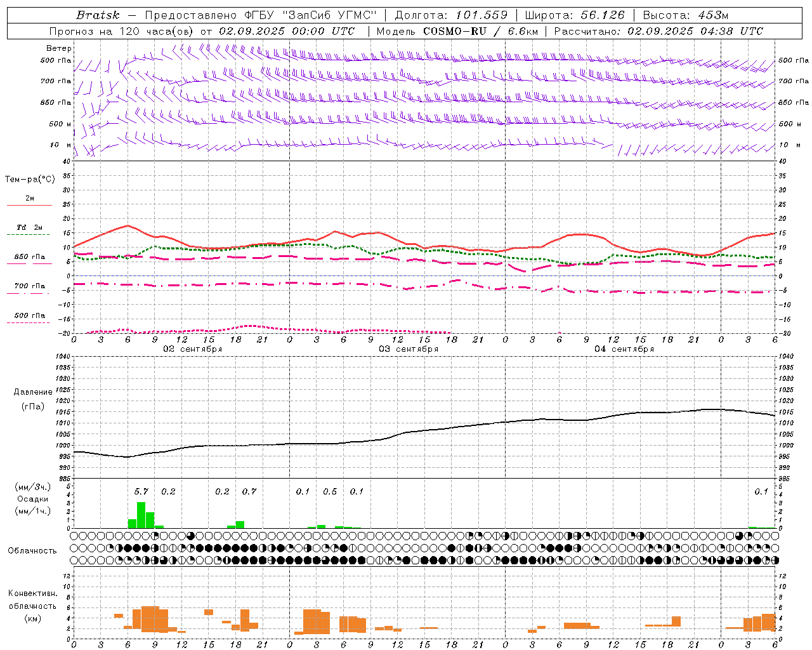Click the solid red 2м legend line sample

pos(29,205)
